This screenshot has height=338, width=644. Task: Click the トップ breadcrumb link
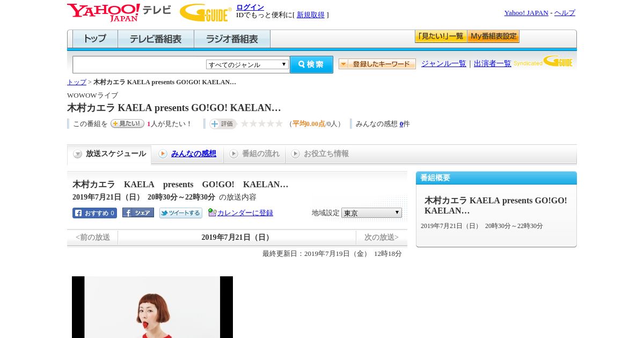tap(77, 82)
